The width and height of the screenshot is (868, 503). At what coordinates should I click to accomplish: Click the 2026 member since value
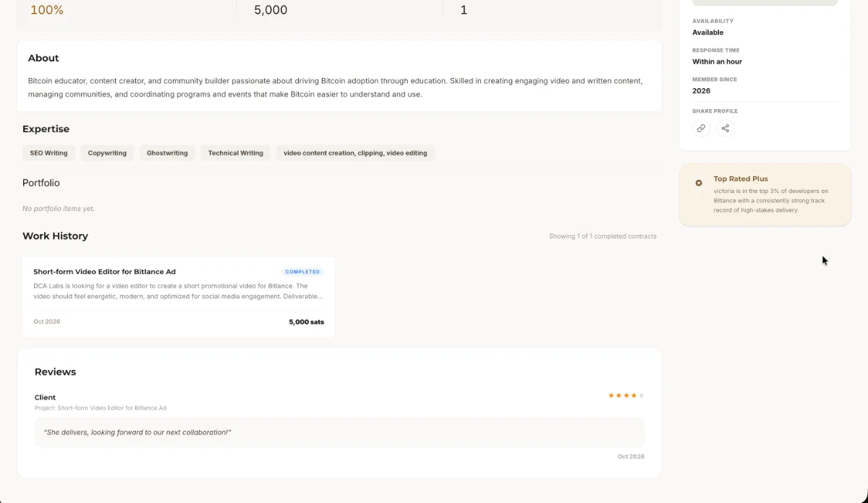point(701,91)
